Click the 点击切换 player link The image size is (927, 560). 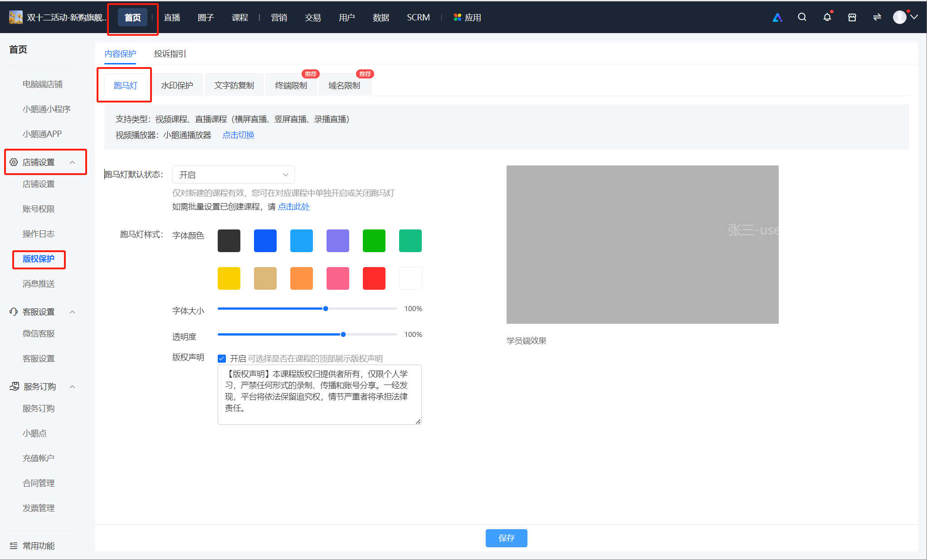239,135
